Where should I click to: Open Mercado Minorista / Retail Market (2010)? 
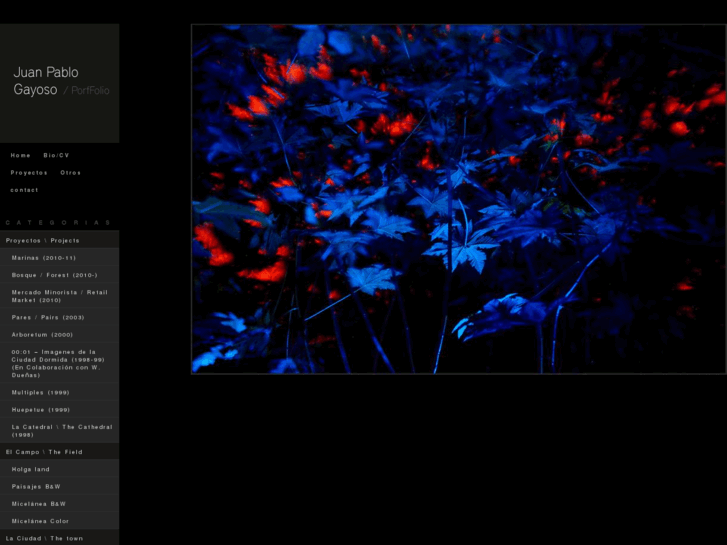(x=59, y=296)
